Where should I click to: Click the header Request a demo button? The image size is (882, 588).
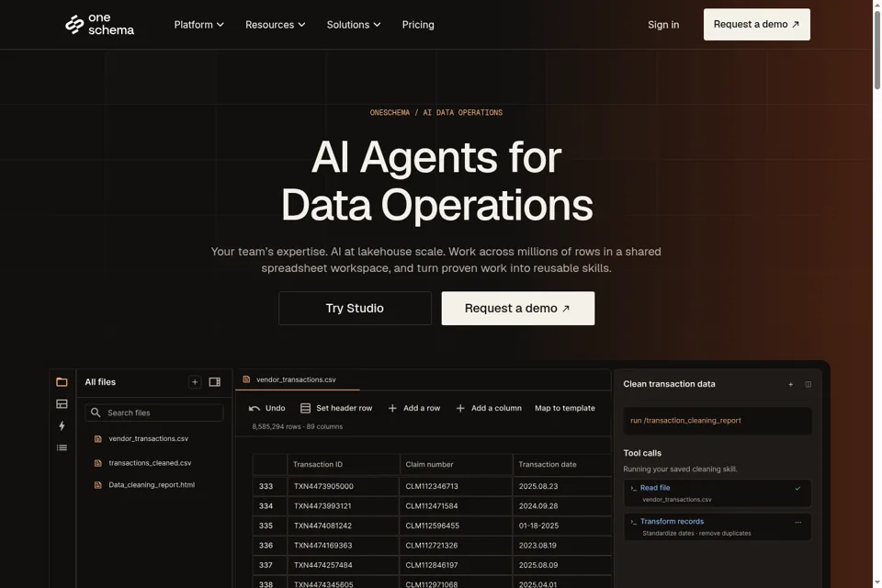pyautogui.click(x=756, y=24)
